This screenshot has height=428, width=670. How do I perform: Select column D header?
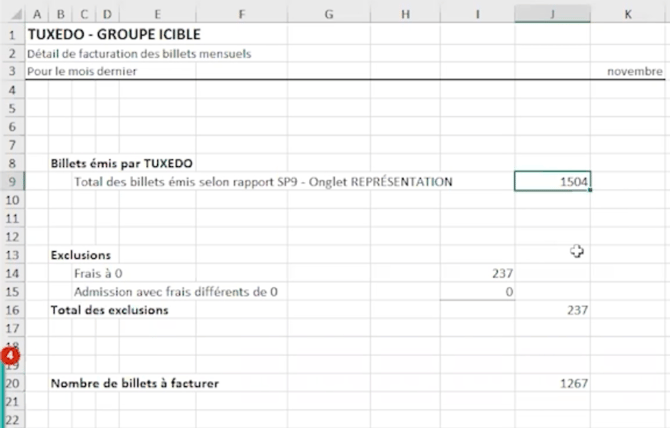click(x=107, y=14)
